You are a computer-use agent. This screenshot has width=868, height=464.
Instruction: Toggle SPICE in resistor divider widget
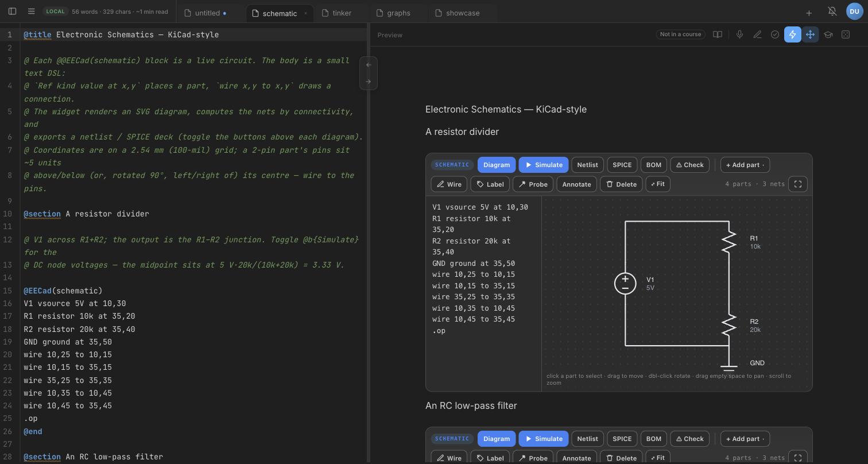click(x=622, y=165)
